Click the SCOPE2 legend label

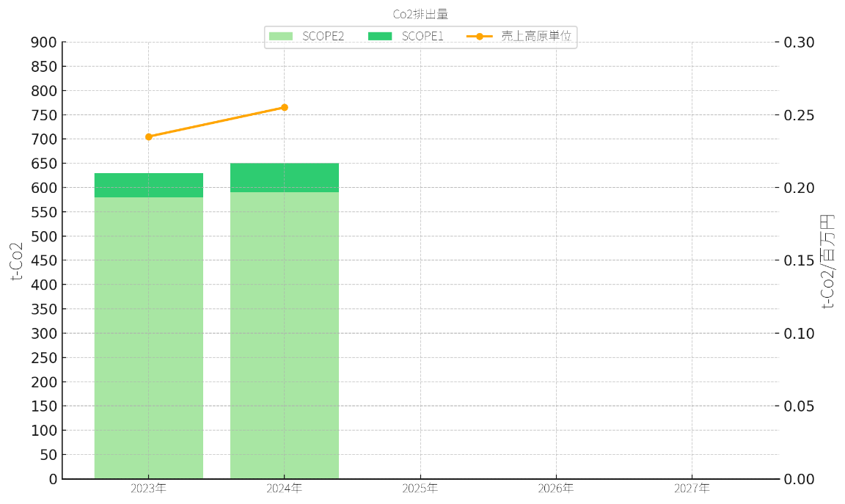(x=323, y=36)
